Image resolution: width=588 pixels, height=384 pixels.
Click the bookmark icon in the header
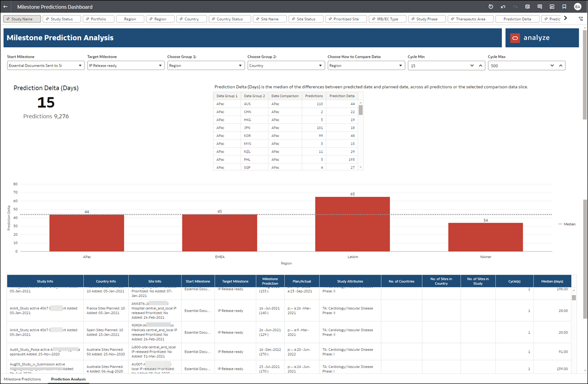pyautogui.click(x=565, y=7)
